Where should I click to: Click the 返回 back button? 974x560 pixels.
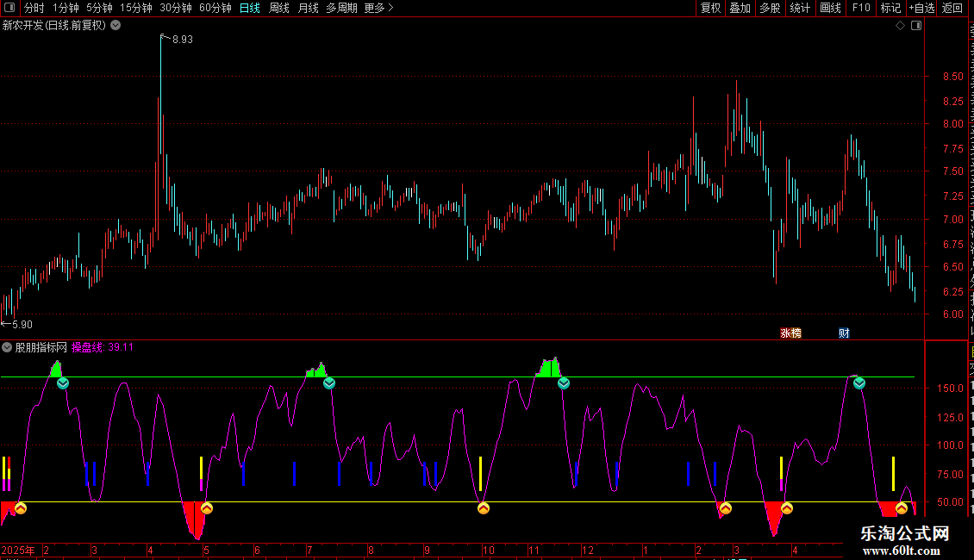[952, 8]
